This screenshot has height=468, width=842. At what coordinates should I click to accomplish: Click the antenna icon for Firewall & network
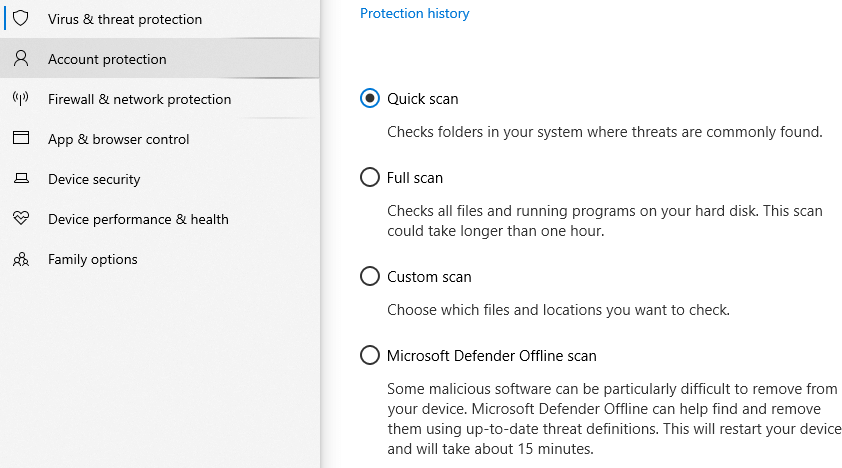click(20, 98)
